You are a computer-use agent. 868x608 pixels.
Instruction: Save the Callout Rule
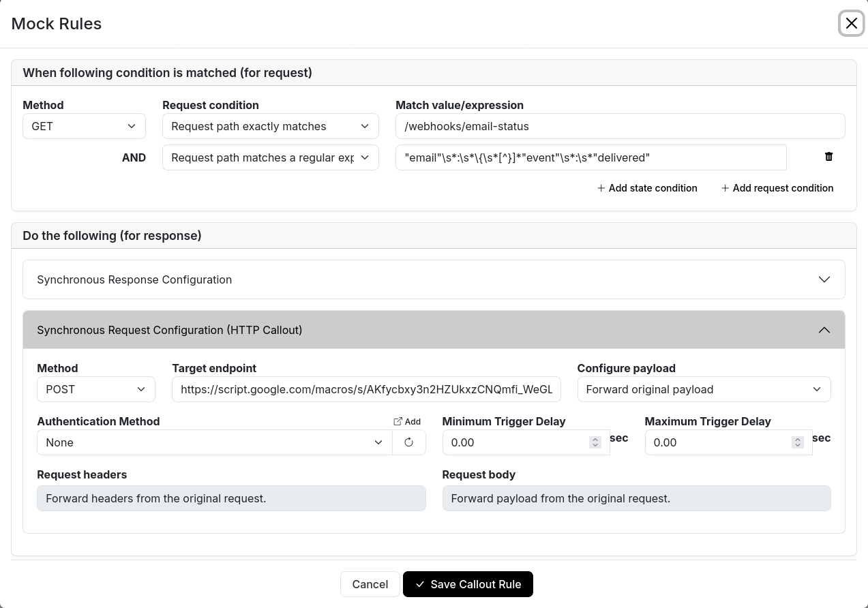click(x=468, y=584)
